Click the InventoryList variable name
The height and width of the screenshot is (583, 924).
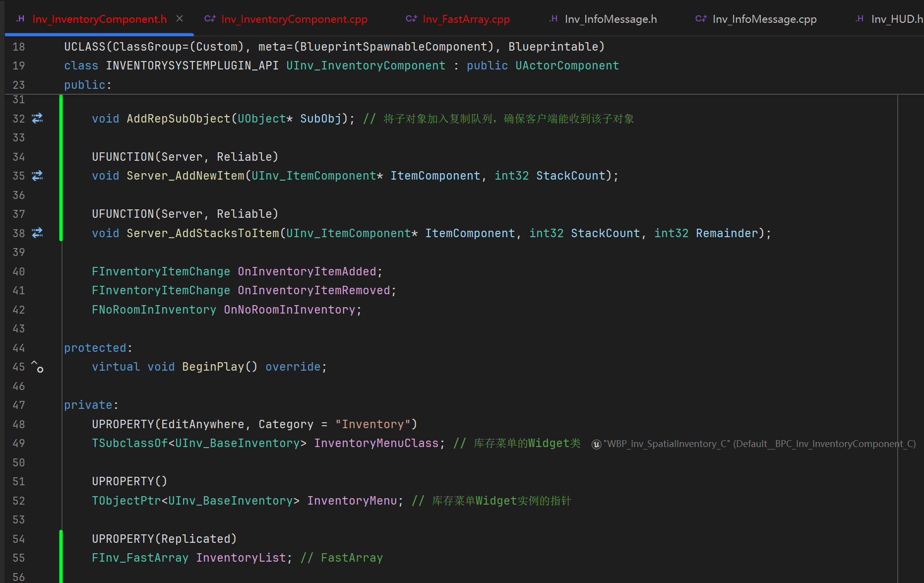tap(241, 558)
